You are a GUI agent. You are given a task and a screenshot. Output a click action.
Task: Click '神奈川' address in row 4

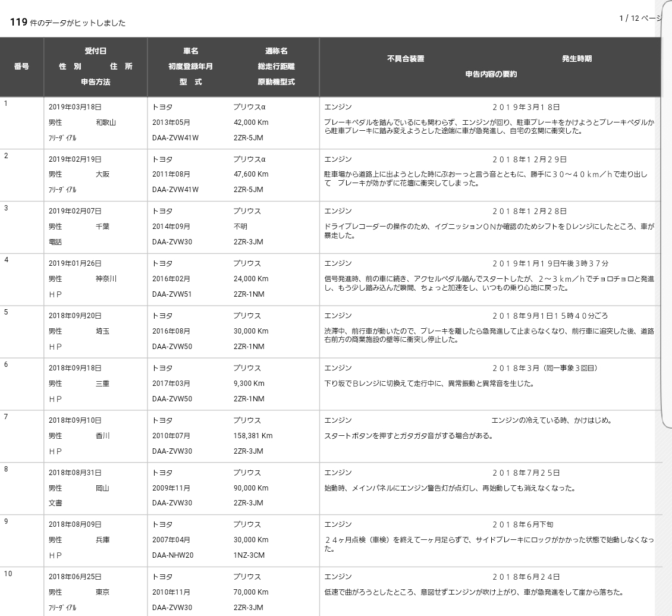[106, 279]
